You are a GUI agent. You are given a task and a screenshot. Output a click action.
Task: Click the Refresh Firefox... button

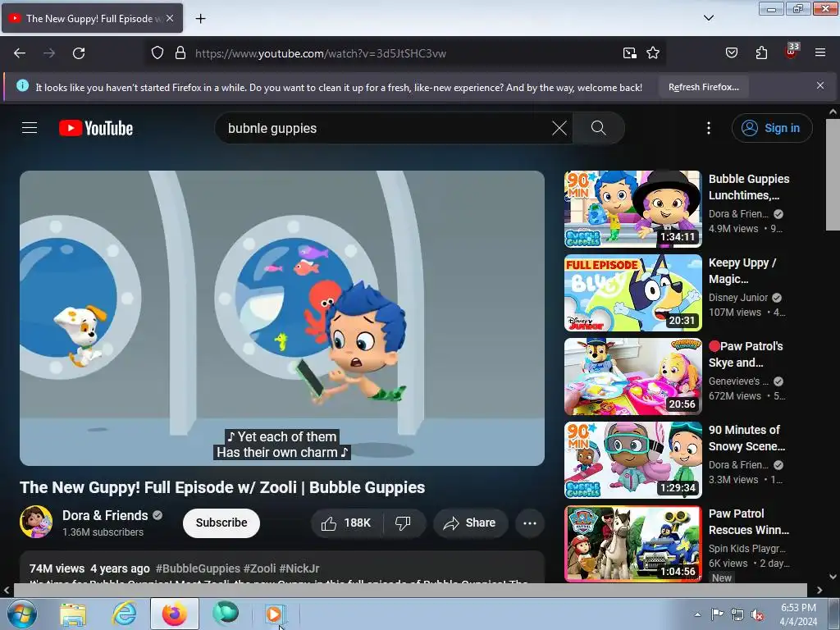point(703,87)
